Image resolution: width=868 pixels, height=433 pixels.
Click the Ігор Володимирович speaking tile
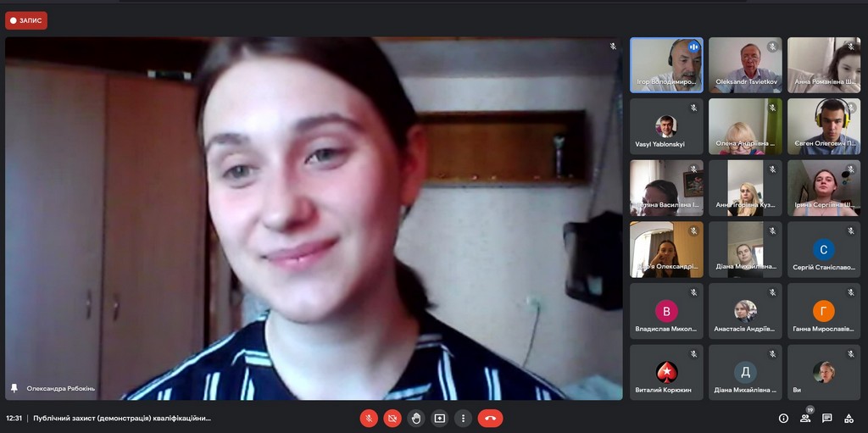click(666, 65)
